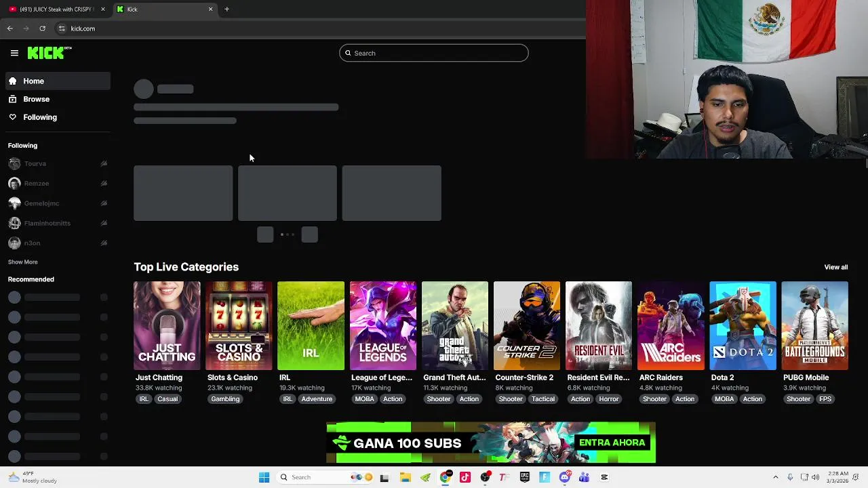The image size is (868, 488).
Task: Open File Explorer from taskbar
Action: 405,477
